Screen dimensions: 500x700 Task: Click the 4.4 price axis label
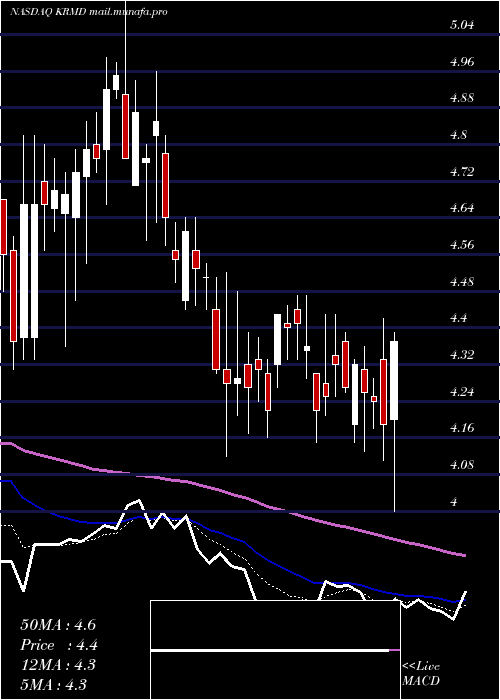point(458,318)
